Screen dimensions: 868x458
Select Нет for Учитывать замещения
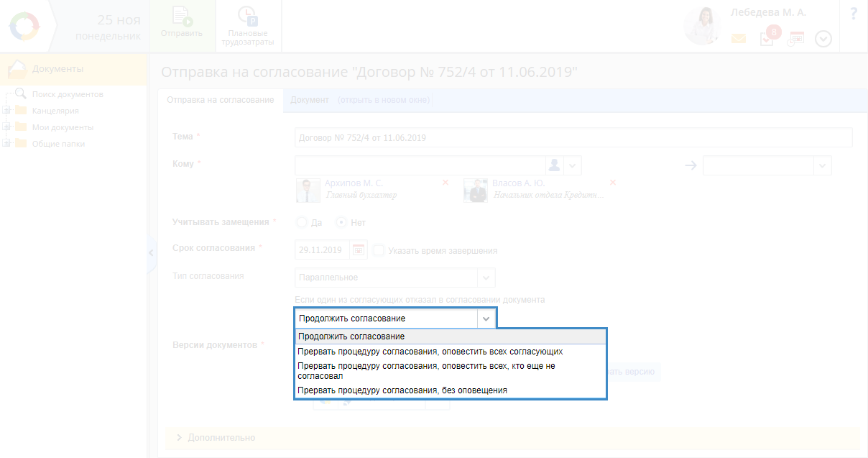342,222
